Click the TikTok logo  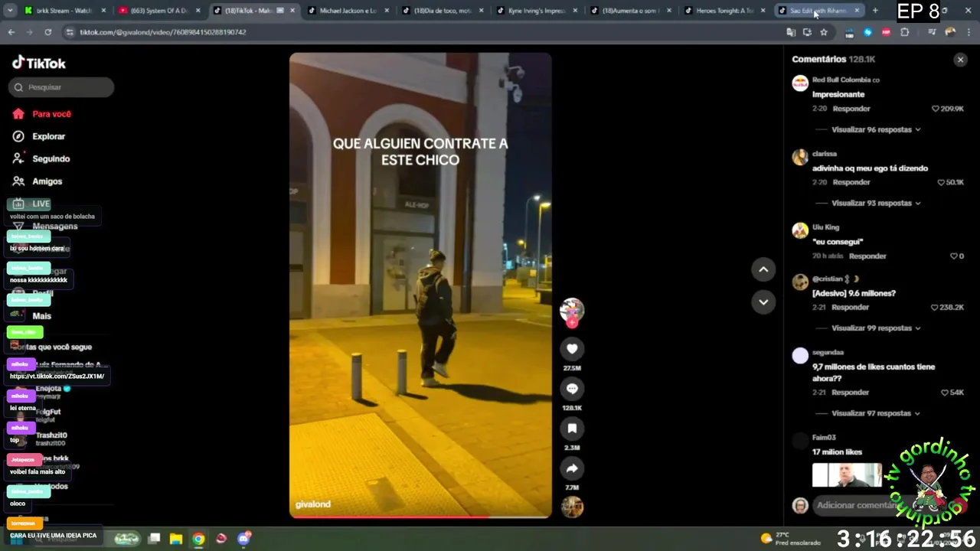(x=38, y=63)
